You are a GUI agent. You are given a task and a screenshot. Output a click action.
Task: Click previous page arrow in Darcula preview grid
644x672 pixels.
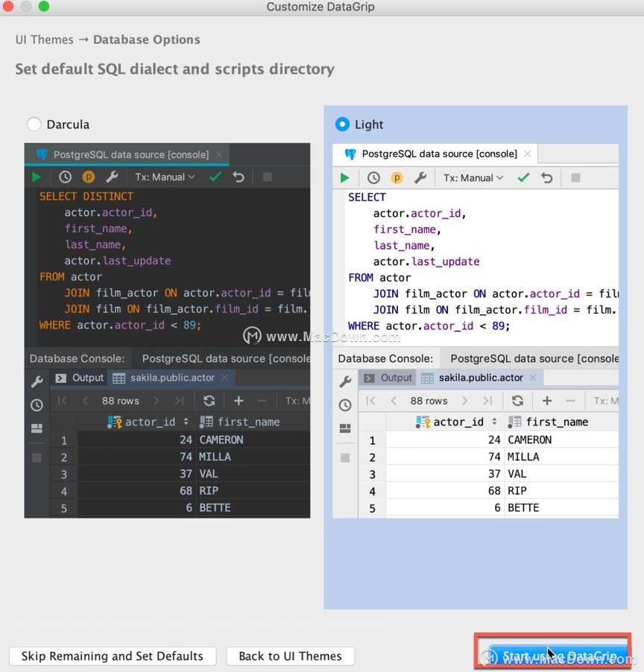[x=85, y=401]
